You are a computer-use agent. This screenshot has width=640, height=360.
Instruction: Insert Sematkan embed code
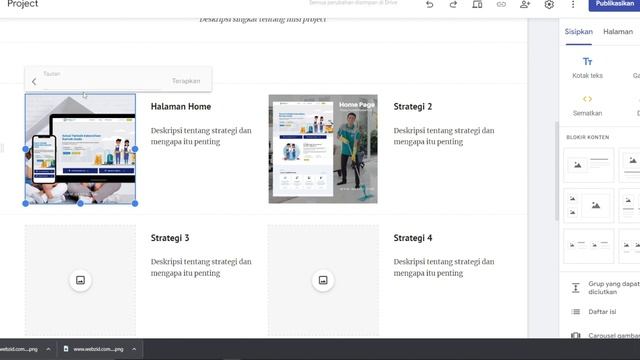click(x=587, y=106)
